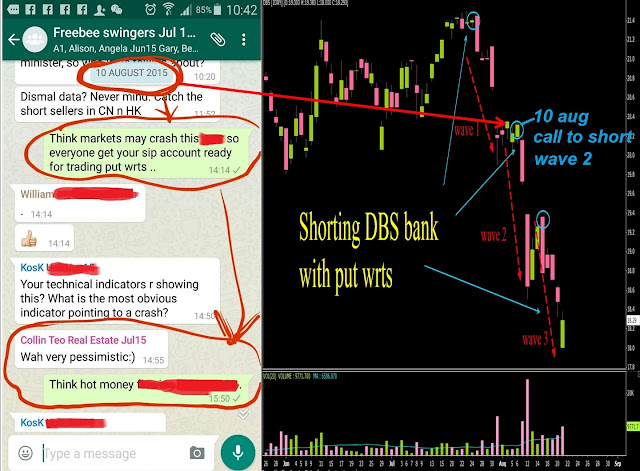Click the volume indicator header text
The height and width of the screenshot is (471, 640).
(x=300, y=376)
